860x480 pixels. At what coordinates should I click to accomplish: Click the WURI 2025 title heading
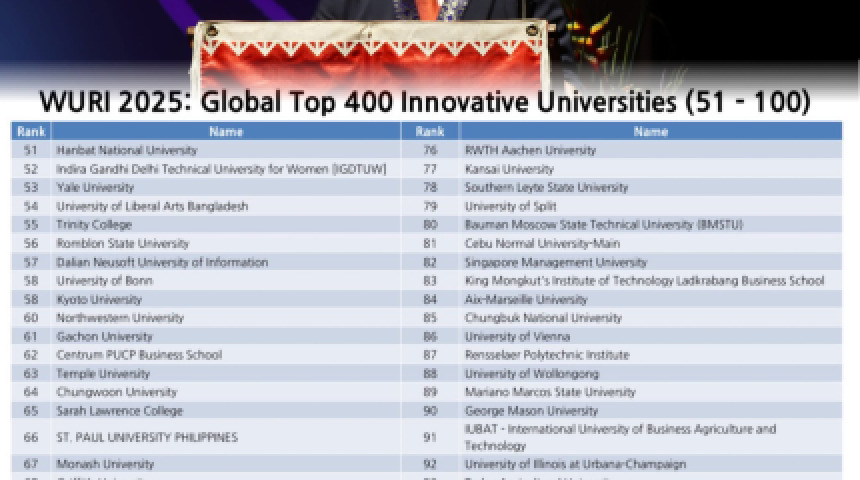pos(425,102)
